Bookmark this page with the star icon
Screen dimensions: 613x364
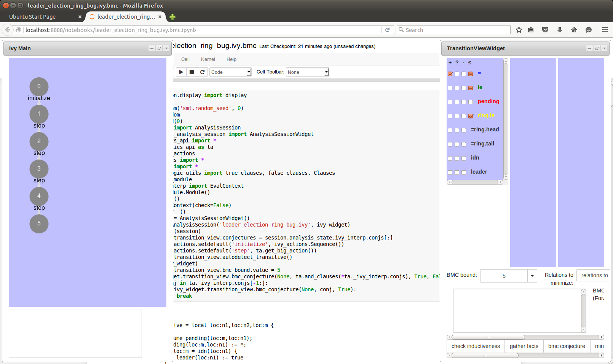point(519,30)
